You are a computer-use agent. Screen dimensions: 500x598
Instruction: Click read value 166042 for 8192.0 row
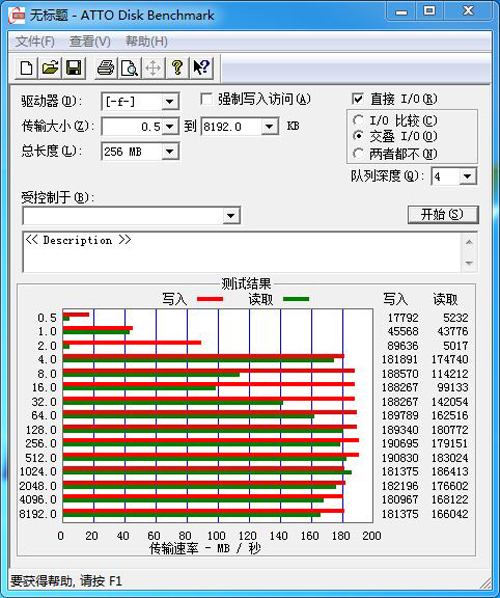tap(450, 514)
